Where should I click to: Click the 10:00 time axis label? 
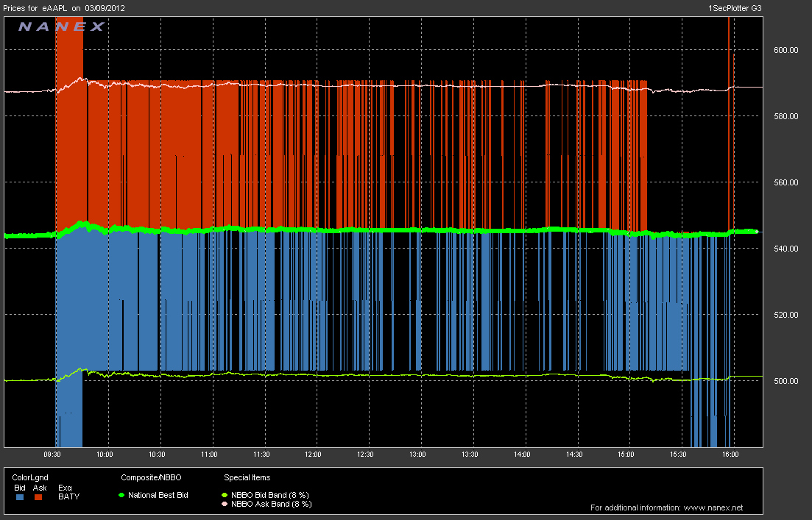pyautogui.click(x=105, y=455)
